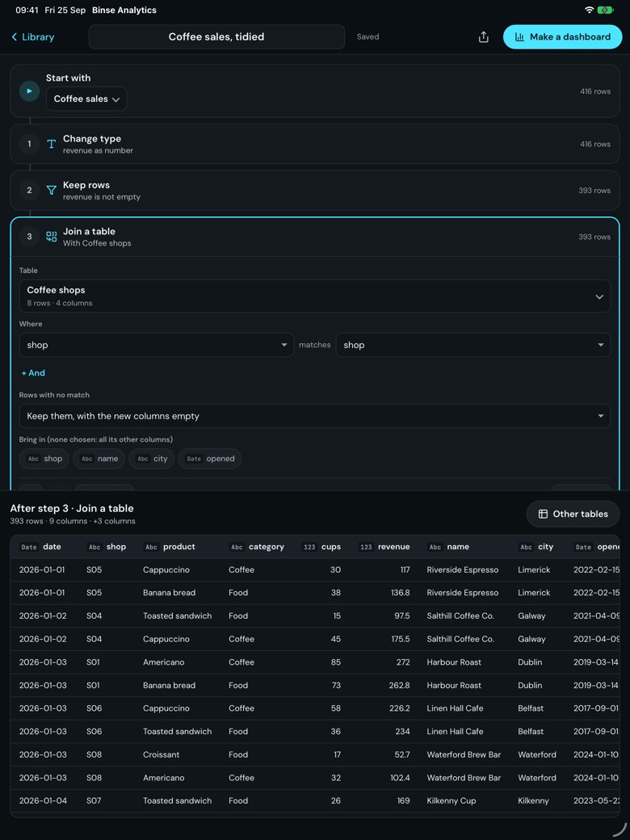This screenshot has width=630, height=840.
Task: Click the Date type icon of date column
Action: coord(29,547)
